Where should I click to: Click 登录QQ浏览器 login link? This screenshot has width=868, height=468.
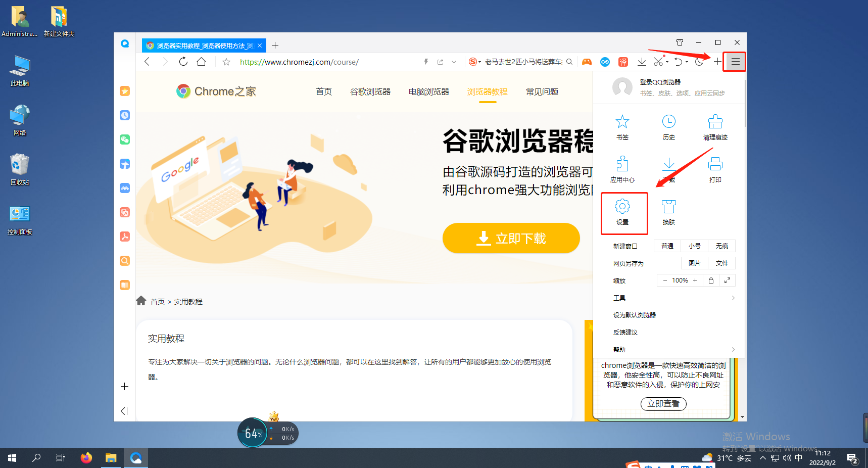click(660, 82)
